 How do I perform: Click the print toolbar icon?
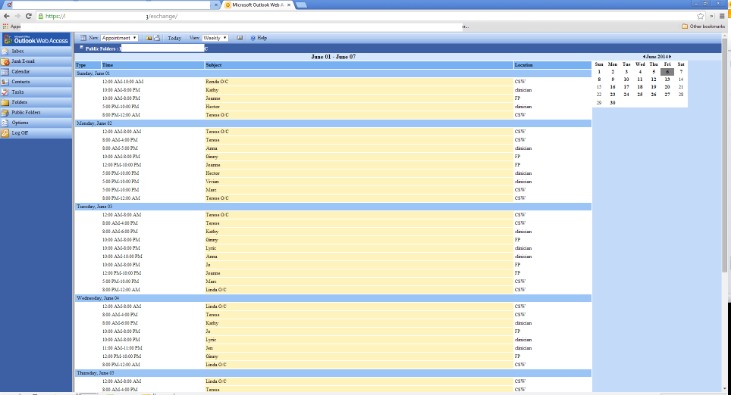[157, 38]
